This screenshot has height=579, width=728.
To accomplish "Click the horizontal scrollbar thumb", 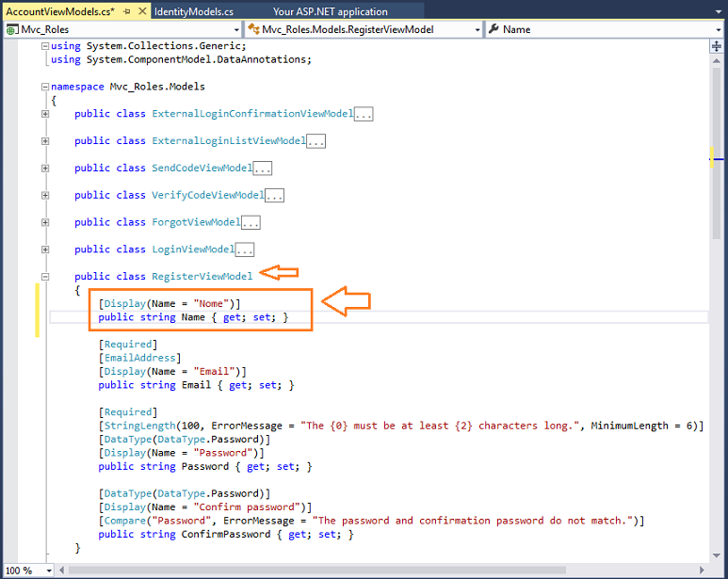I will click(x=317, y=571).
